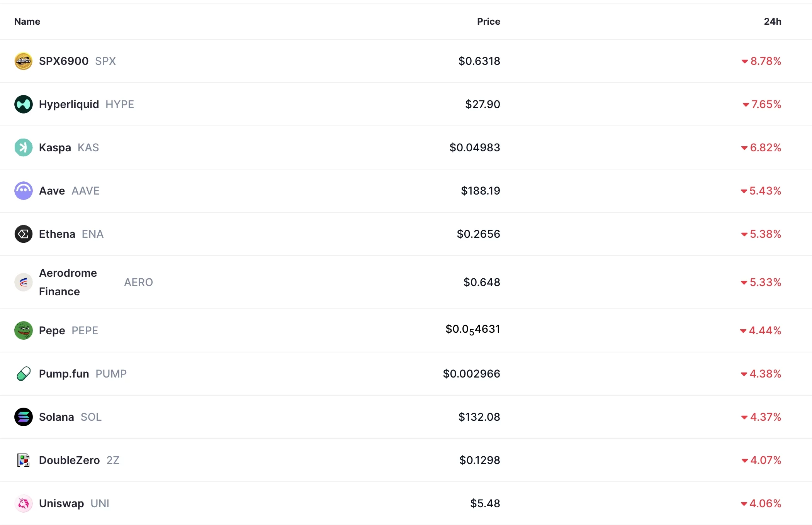Click the Uniswap unicorn icon
Viewport: 812px width, 525px height.
(x=24, y=503)
